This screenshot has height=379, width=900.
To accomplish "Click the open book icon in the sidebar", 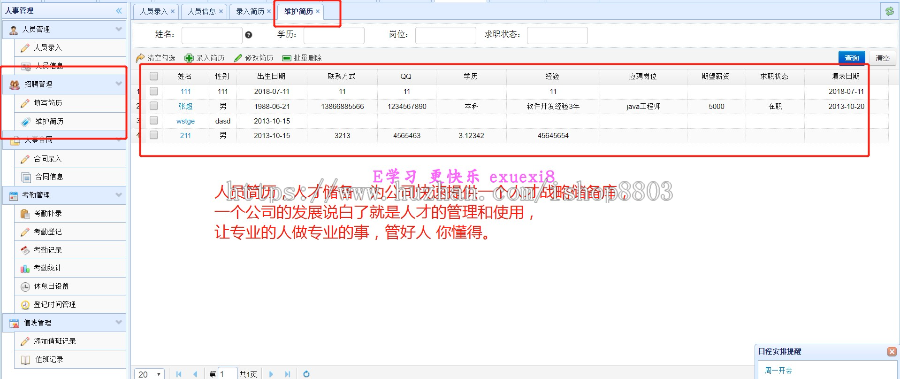I will tap(25, 360).
